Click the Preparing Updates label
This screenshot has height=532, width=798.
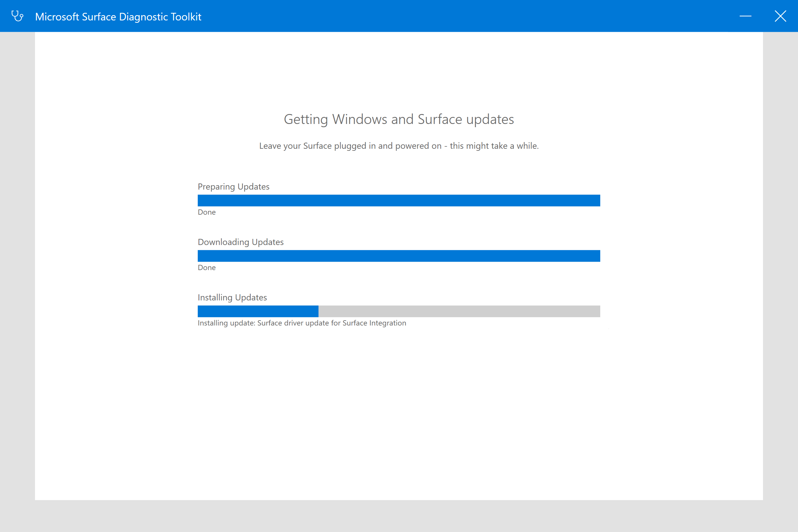point(233,187)
